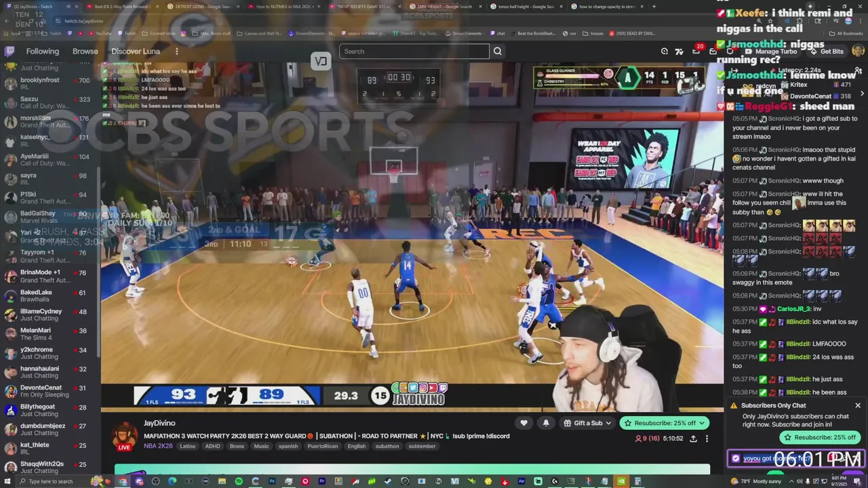868x488 pixels.
Task: Open Photoshop from the taskbar
Action: tap(272, 481)
